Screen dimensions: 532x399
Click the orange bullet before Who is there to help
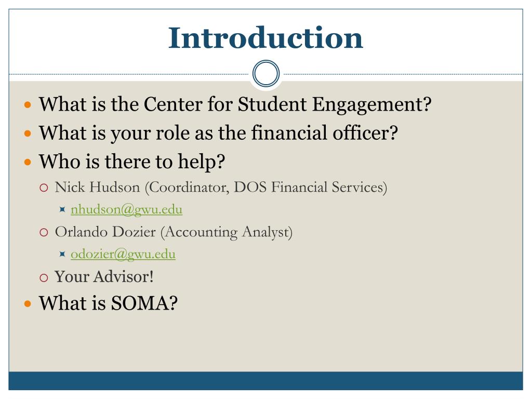click(x=28, y=162)
